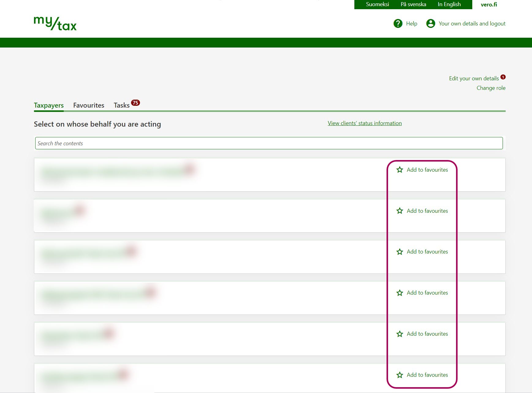The width and height of the screenshot is (532, 393).
Task: Click the Help question mark icon
Action: point(398,24)
